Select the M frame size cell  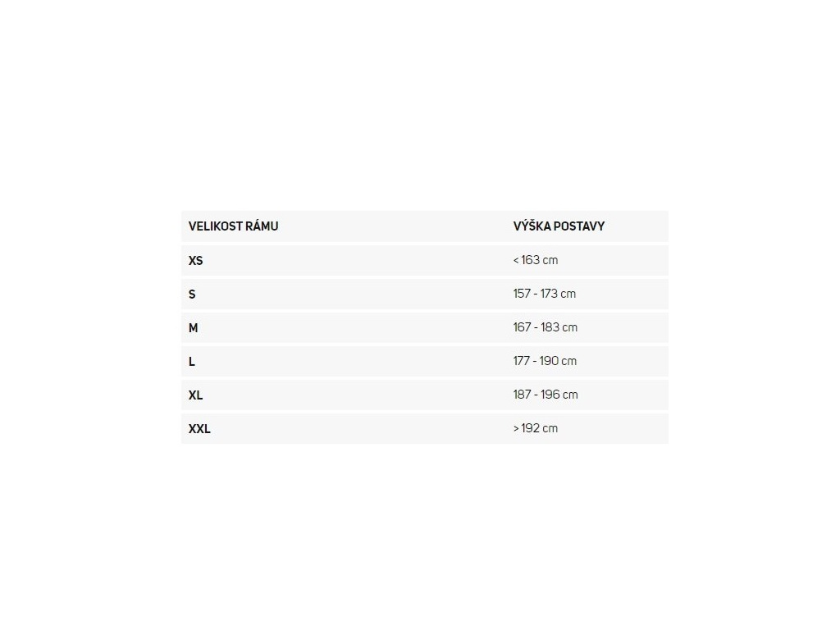coord(194,328)
